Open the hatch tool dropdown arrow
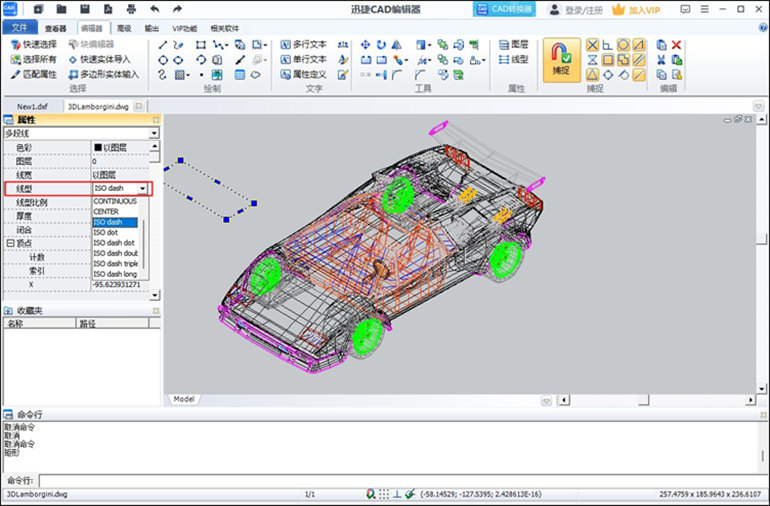This screenshot has height=506, width=770. point(188,75)
